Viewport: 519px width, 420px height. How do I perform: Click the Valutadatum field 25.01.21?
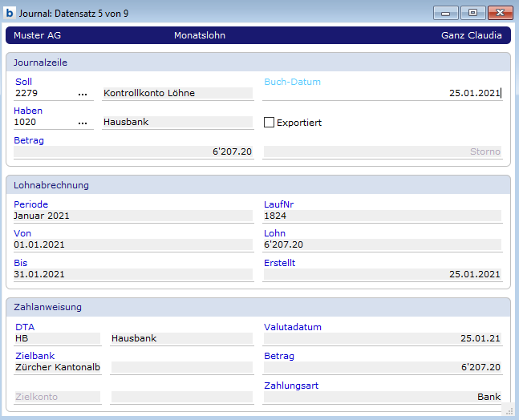tap(382, 338)
